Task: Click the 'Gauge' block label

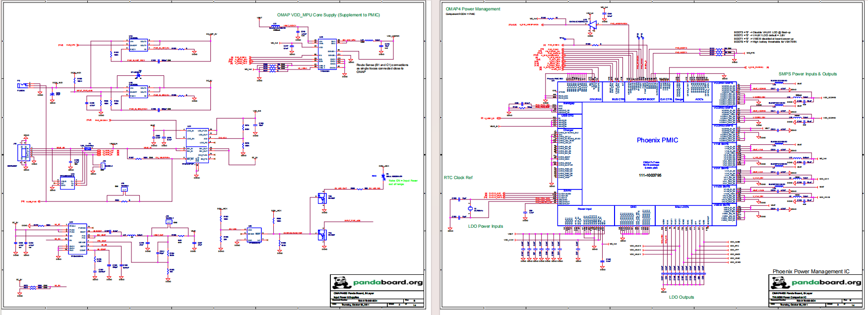Action: (x=679, y=99)
